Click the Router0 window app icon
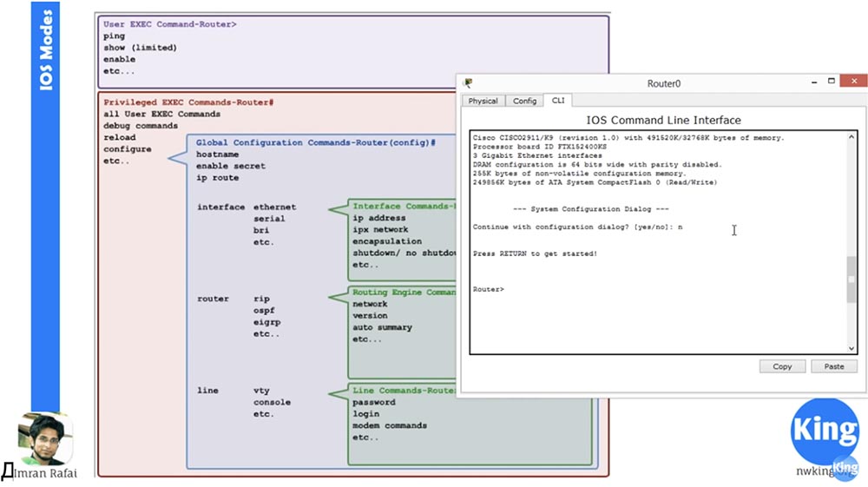The image size is (868, 487). (x=469, y=83)
